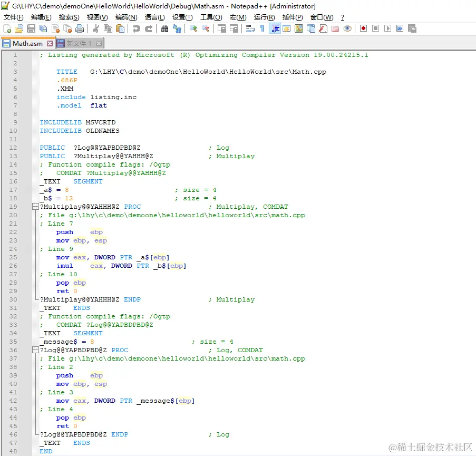
Task: Create a new file with toolbar icon
Action: [x=7, y=28]
